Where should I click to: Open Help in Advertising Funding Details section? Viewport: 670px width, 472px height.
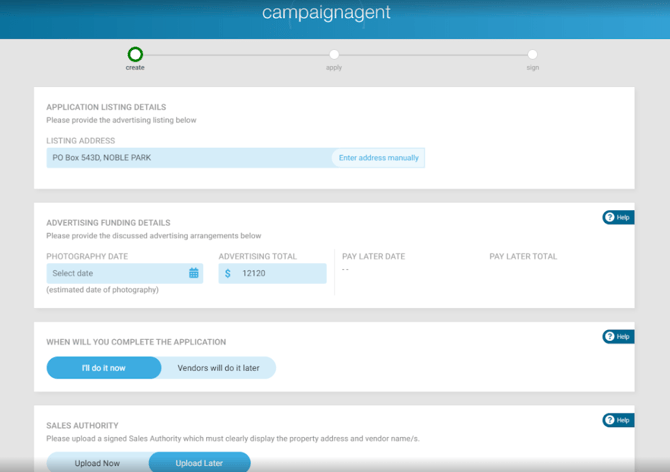[618, 217]
